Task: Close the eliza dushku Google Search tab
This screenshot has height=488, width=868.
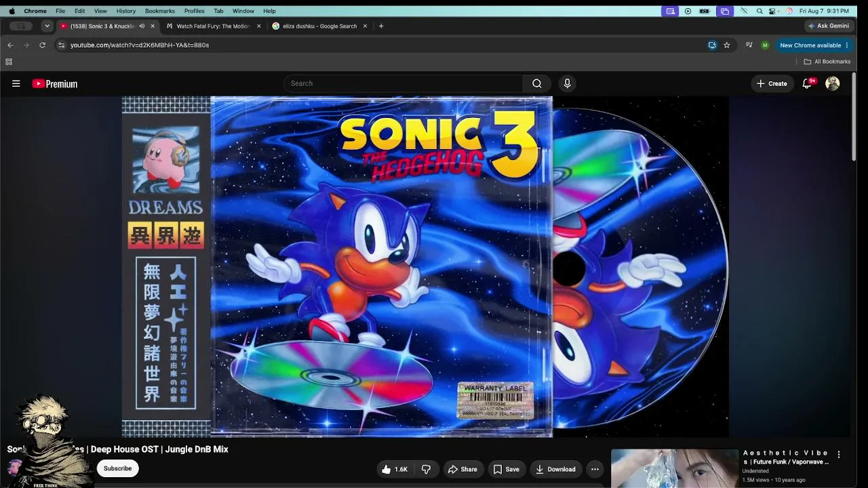Action: click(365, 26)
